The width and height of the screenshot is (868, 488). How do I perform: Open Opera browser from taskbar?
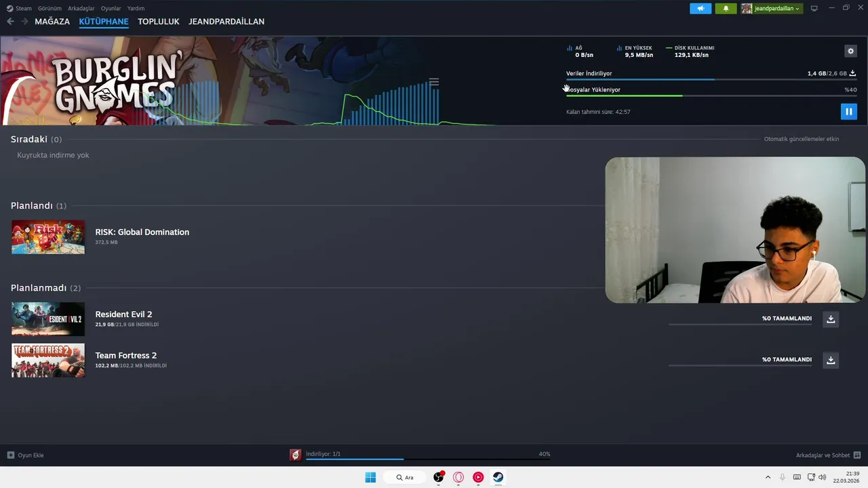458,477
